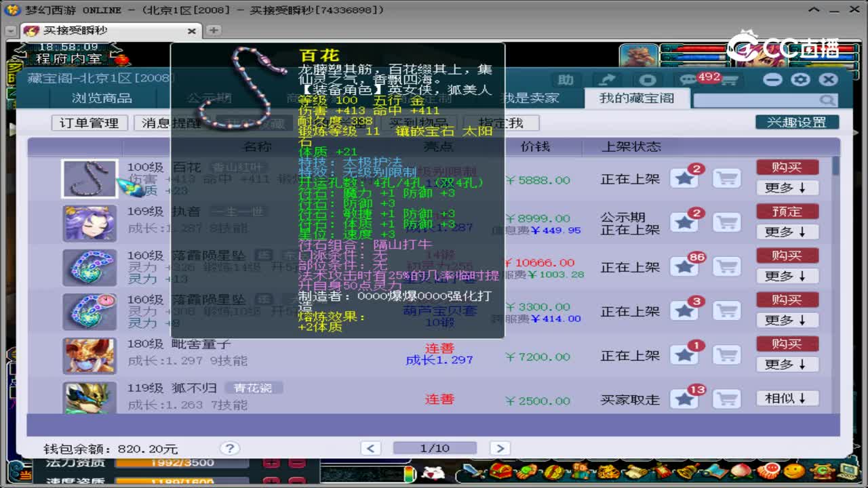
Task: Select 我的藏宝阁 tab
Action: point(637,98)
